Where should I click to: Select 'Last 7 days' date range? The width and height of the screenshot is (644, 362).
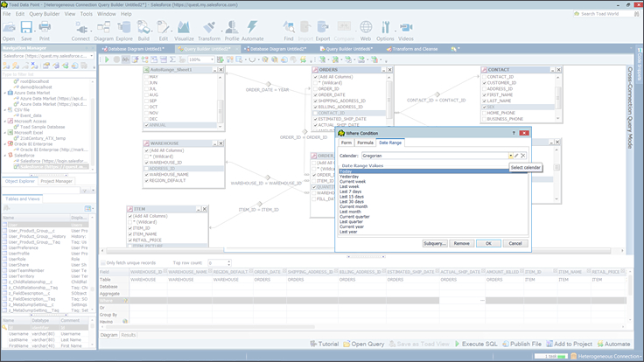[352, 191]
